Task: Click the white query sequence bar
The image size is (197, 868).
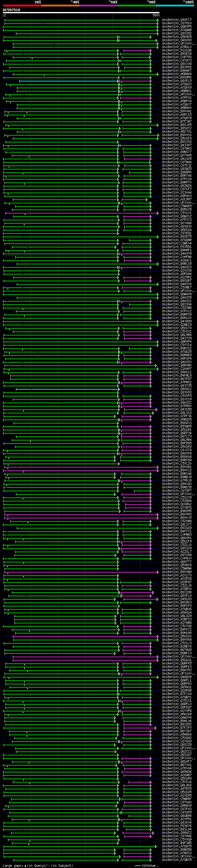Action: pos(81,13)
